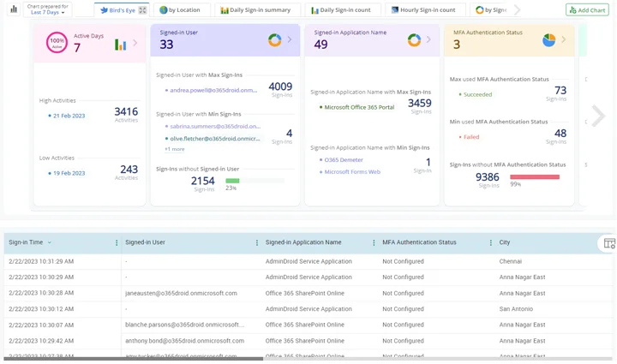This screenshot has width=617, height=364.
Task: Open the bar chart icon on Active Days card
Action: pyautogui.click(x=121, y=45)
